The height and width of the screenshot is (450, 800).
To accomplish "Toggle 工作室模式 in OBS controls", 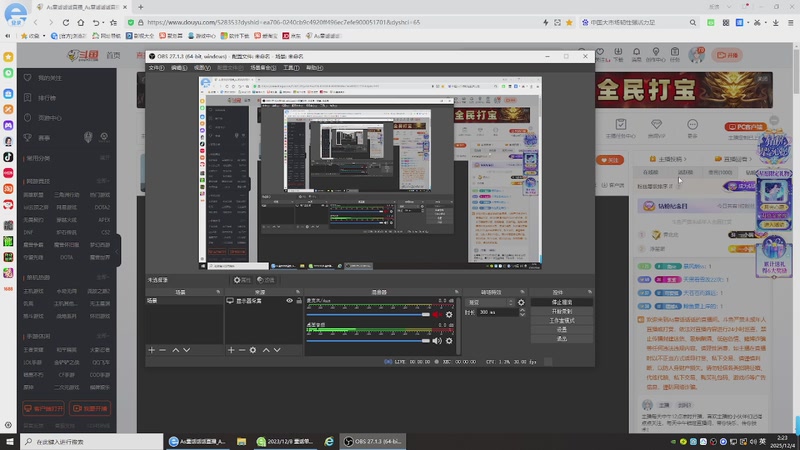I will [562, 320].
